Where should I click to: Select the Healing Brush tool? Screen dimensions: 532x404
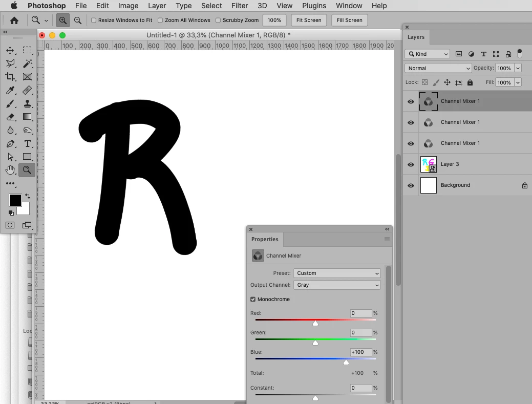click(27, 90)
